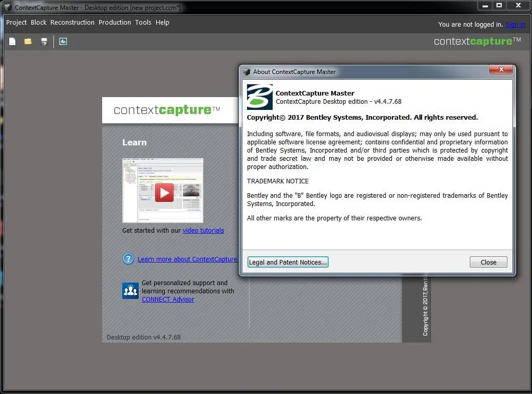Image resolution: width=532 pixels, height=394 pixels.
Task: Click the Close button in the About dialog
Action: [x=488, y=262]
